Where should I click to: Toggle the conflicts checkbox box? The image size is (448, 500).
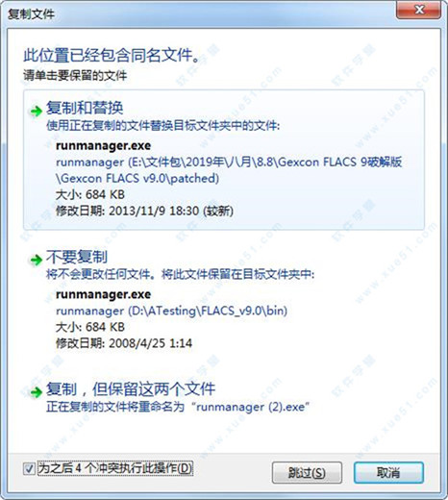[29, 468]
